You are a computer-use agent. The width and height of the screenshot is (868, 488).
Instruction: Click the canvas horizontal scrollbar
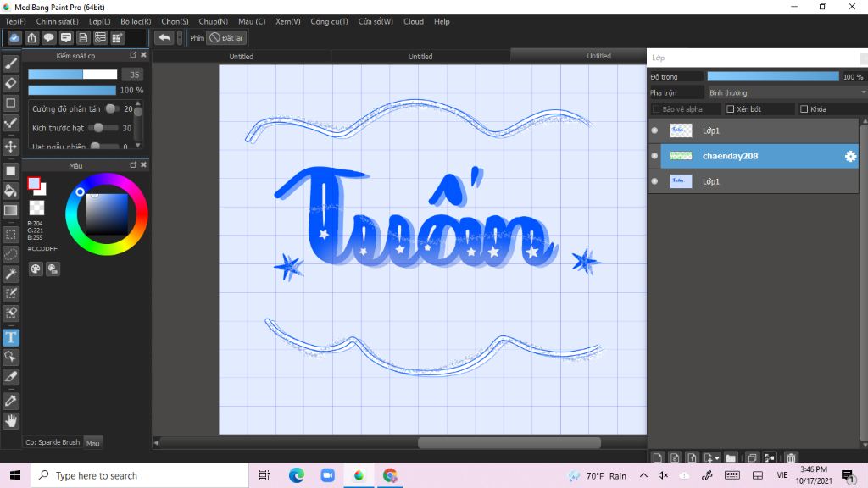(x=509, y=442)
